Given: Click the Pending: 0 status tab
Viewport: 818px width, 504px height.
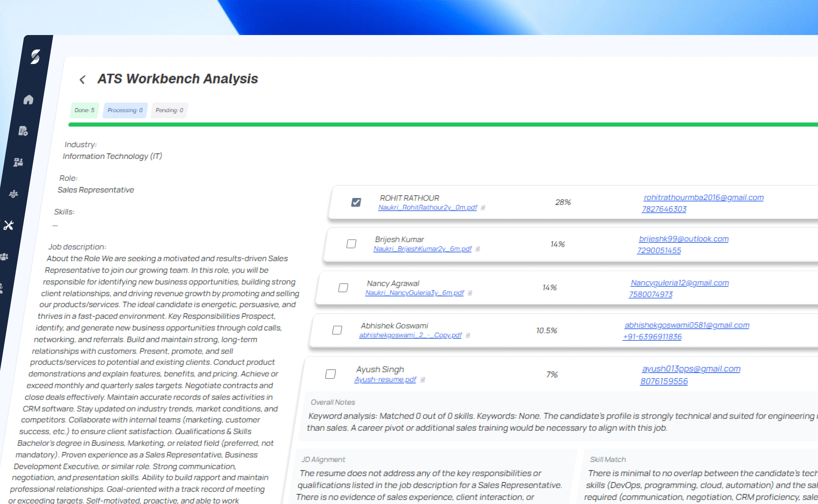Looking at the screenshot, I should click(169, 110).
